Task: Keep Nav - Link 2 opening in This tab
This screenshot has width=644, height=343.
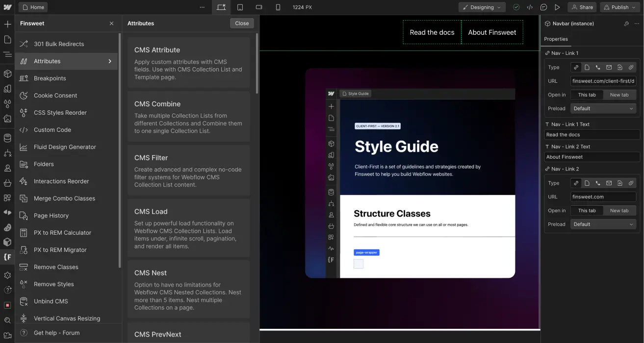Action: click(587, 210)
